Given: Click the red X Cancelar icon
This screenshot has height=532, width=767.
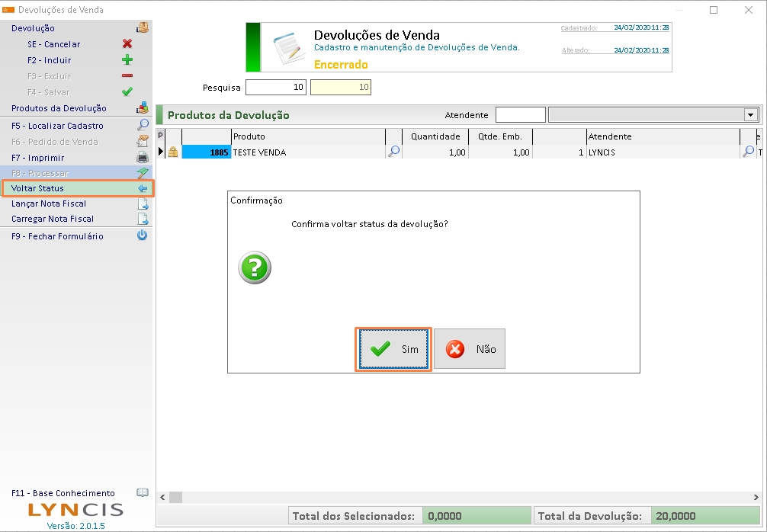Looking at the screenshot, I should (x=127, y=44).
